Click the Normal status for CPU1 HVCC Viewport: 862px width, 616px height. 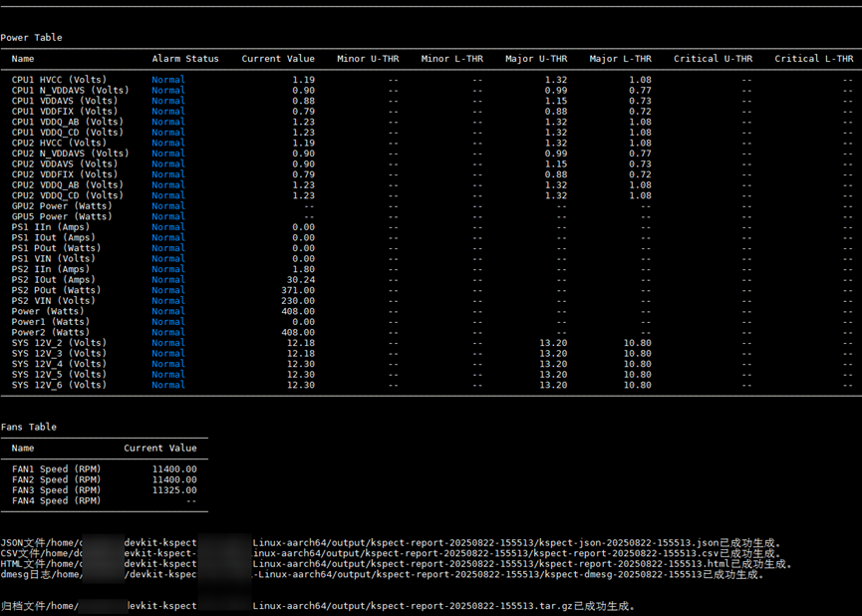[167, 80]
